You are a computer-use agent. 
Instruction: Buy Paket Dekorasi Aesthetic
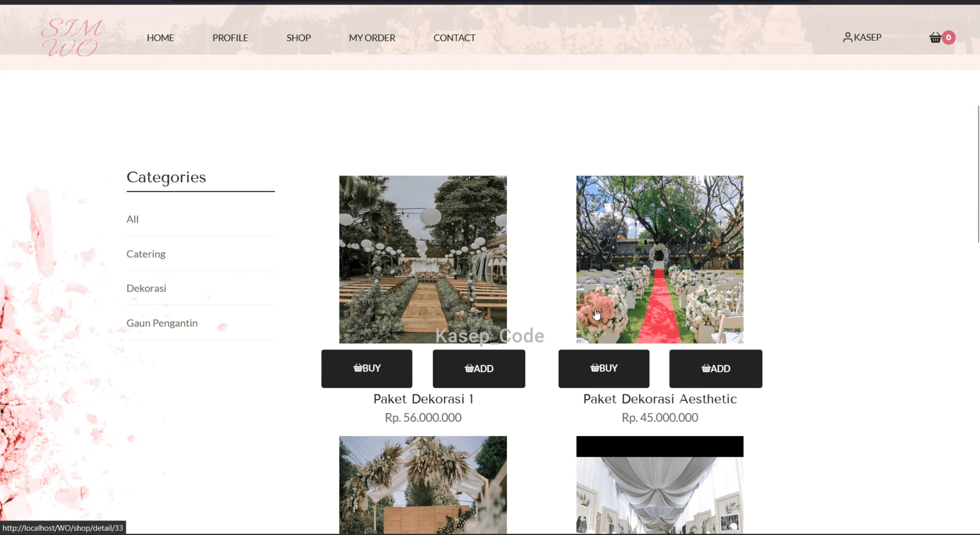tap(604, 368)
